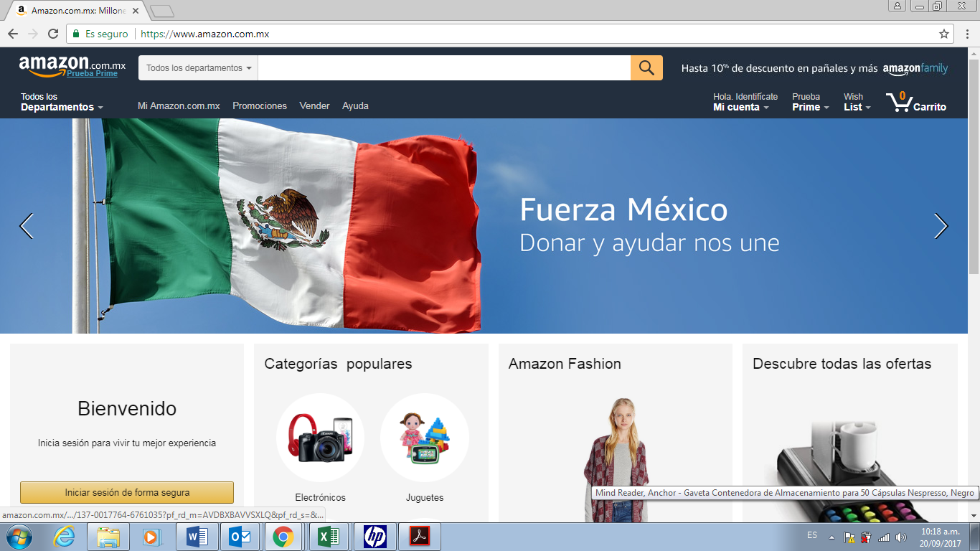The image size is (980, 551).
Task: Click the Amazon Family diaper discount banner
Action: (x=814, y=68)
